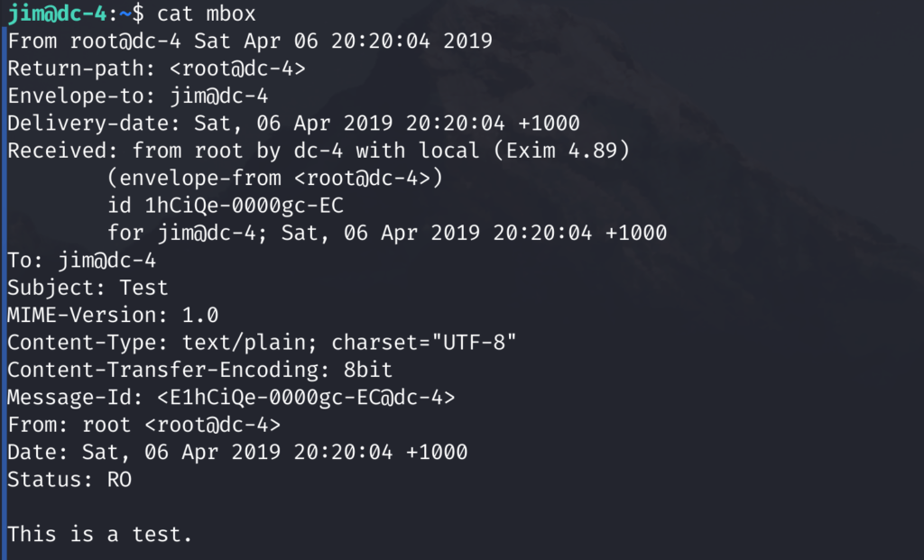
Task: Click the 'Date: Sat, 06 Apr 2019' line
Action: pyautogui.click(x=237, y=453)
